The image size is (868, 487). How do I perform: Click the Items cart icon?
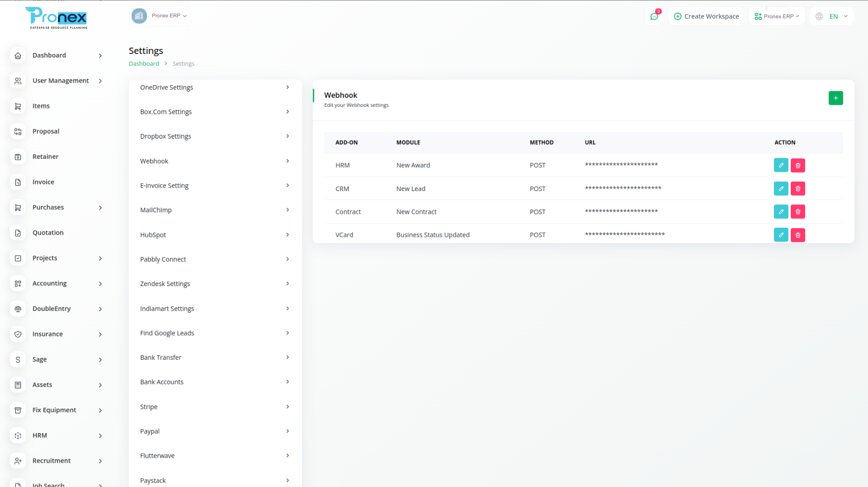pyautogui.click(x=18, y=106)
